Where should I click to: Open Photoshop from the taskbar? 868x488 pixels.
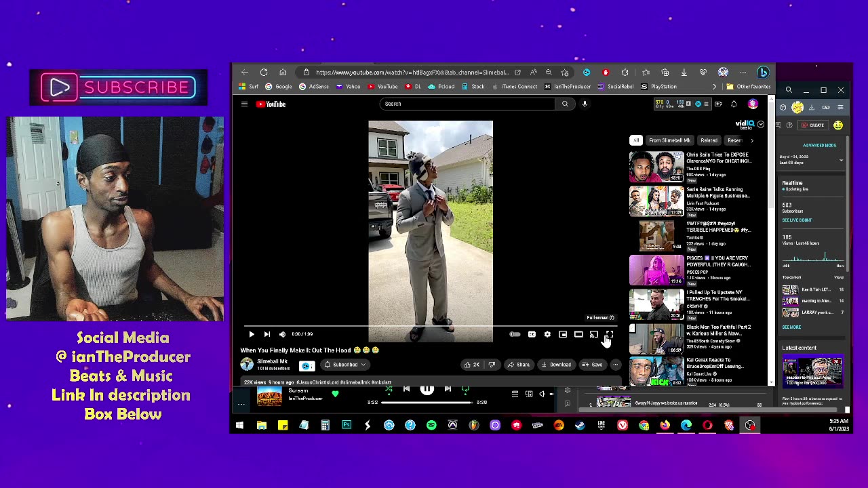(347, 426)
